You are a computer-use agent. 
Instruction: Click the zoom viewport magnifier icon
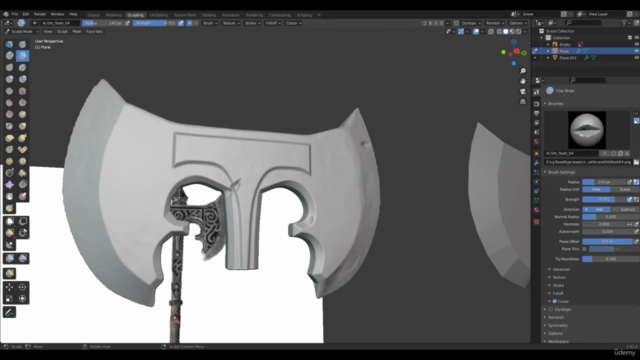click(x=523, y=71)
